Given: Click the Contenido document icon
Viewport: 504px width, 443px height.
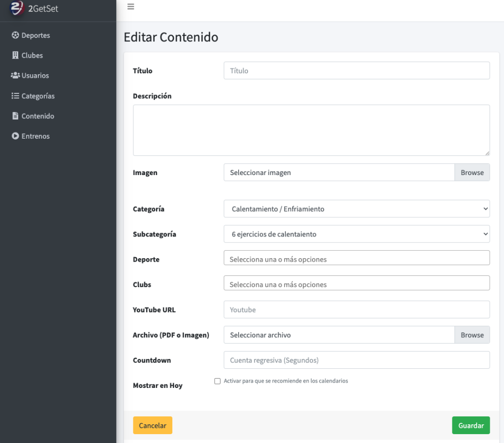Looking at the screenshot, I should 15,116.
